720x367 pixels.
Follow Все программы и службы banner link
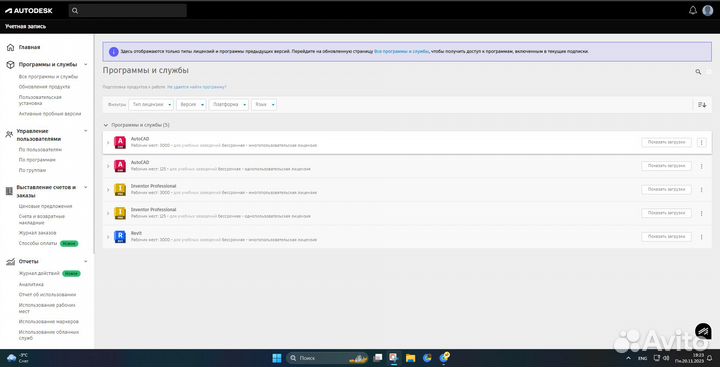point(401,51)
